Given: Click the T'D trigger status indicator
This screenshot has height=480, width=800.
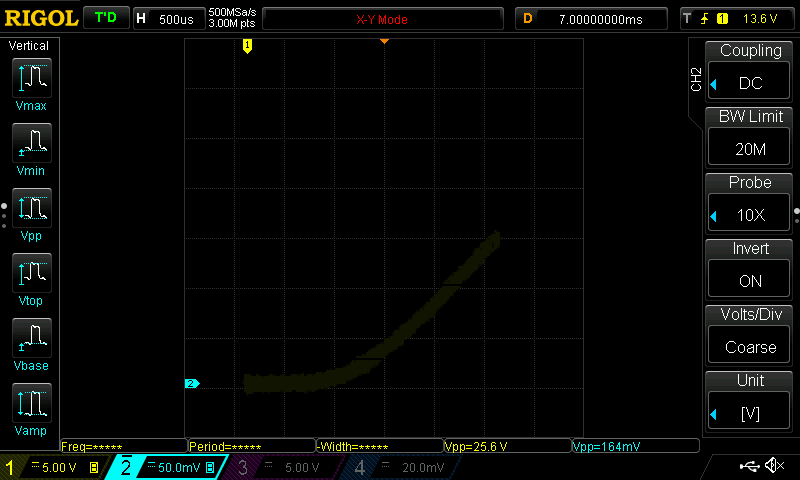Looking at the screenshot, I should pos(106,18).
